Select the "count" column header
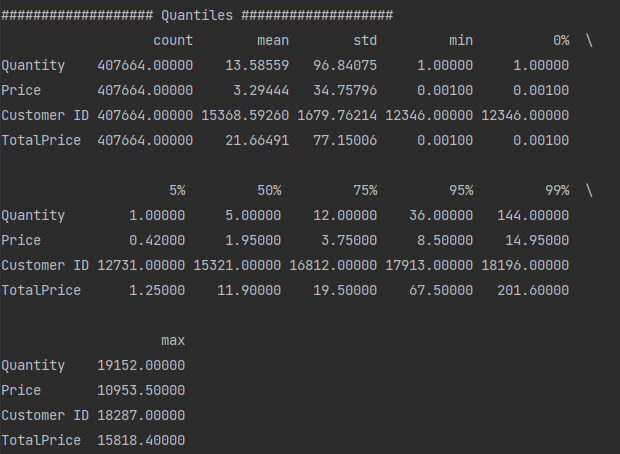Viewport: 620px width, 454px height. (173, 40)
